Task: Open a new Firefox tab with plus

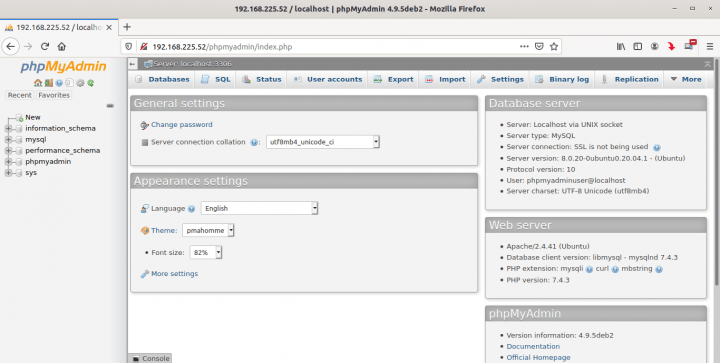Action: (127, 27)
